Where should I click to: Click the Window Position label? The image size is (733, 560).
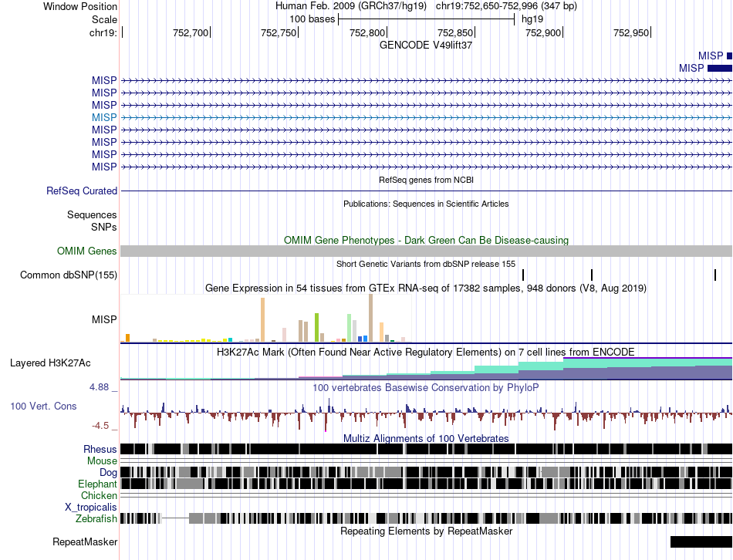coord(80,6)
